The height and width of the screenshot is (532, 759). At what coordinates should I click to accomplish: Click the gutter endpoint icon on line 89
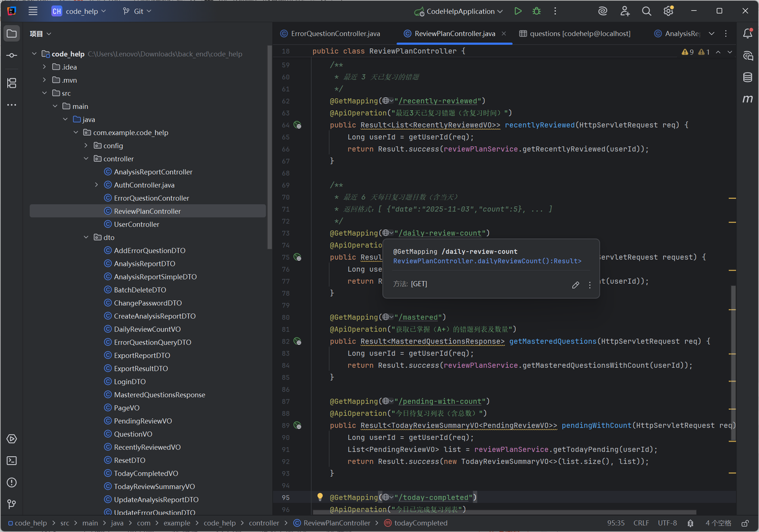pyautogui.click(x=298, y=425)
